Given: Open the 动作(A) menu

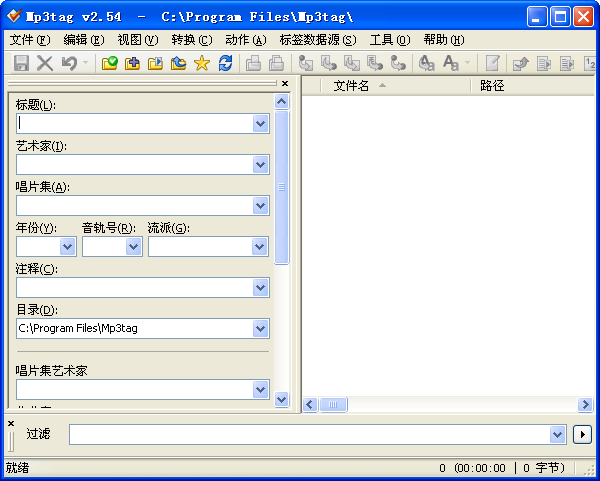Looking at the screenshot, I should point(246,40).
